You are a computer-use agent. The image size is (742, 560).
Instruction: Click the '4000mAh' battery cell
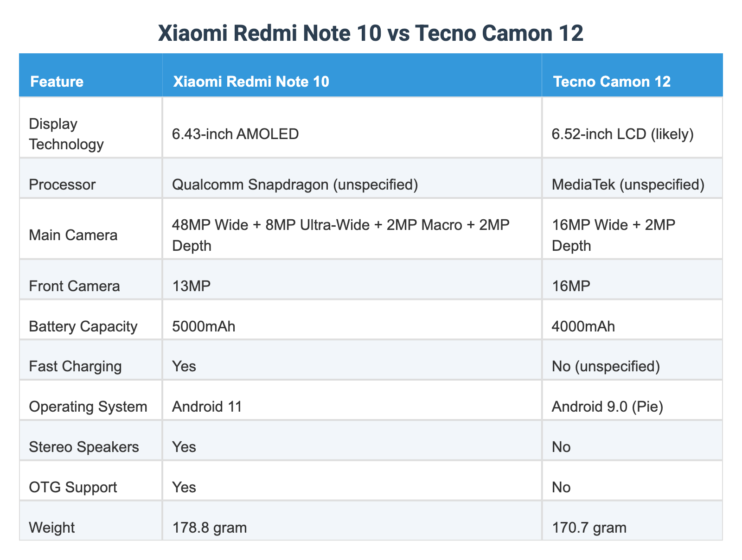coord(583,327)
